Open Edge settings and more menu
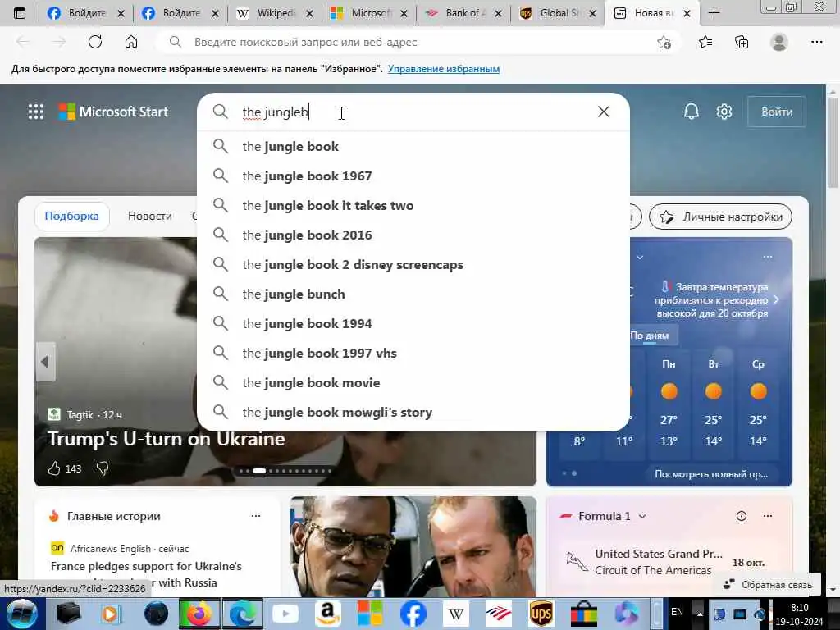 click(x=816, y=42)
